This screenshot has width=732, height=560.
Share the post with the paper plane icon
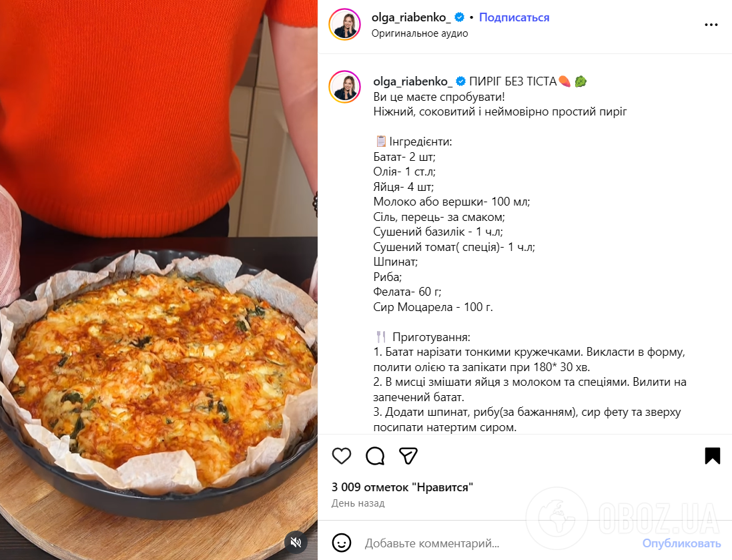408,456
